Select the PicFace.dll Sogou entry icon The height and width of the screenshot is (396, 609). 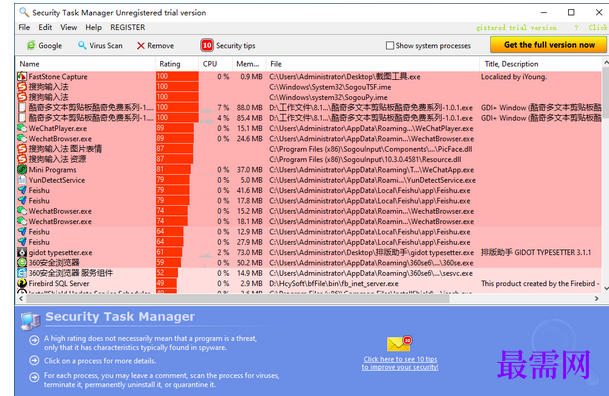22,149
